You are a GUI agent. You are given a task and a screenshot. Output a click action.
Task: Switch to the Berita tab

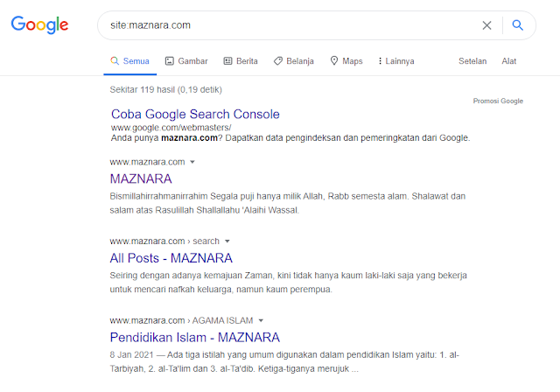(241, 61)
